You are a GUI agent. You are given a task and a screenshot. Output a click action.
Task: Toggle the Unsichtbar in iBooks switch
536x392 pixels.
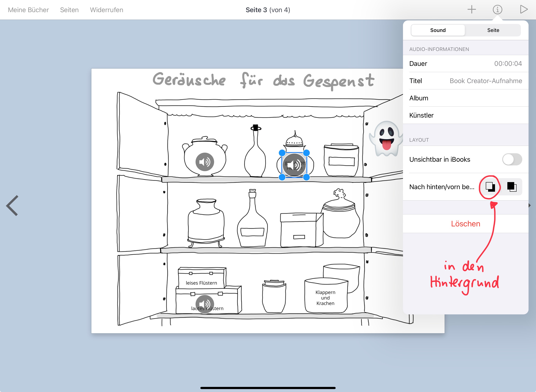click(512, 160)
